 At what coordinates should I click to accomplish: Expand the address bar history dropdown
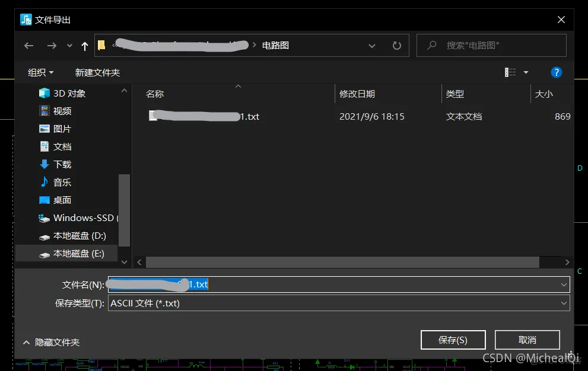[x=371, y=46]
